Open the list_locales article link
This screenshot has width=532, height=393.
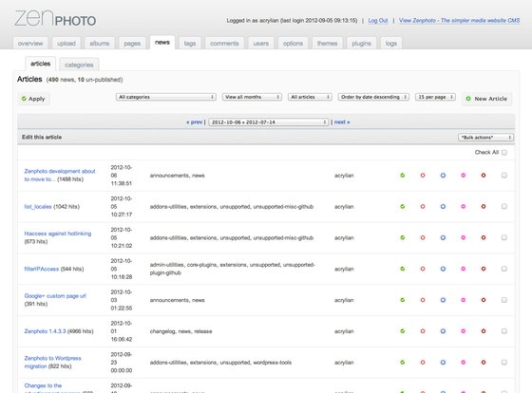(38, 207)
